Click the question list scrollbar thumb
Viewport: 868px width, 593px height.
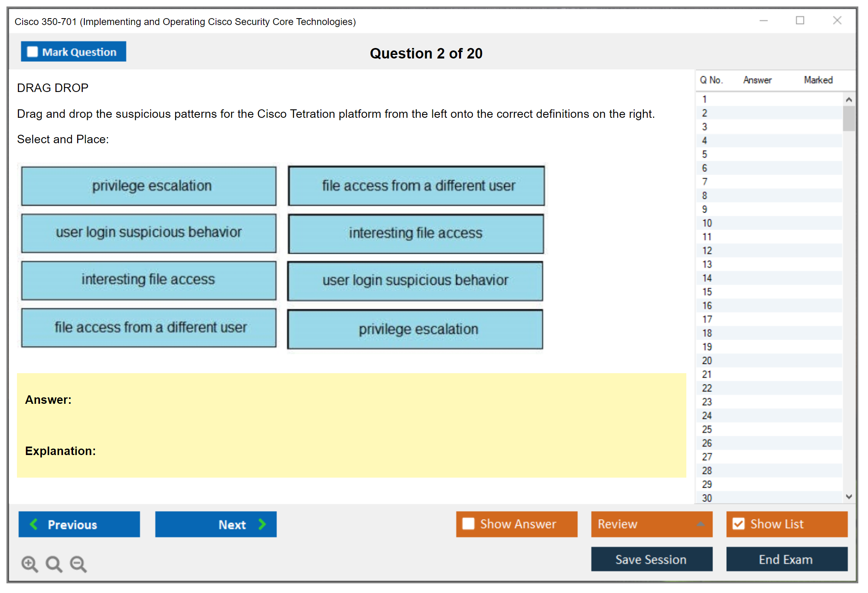click(x=849, y=119)
